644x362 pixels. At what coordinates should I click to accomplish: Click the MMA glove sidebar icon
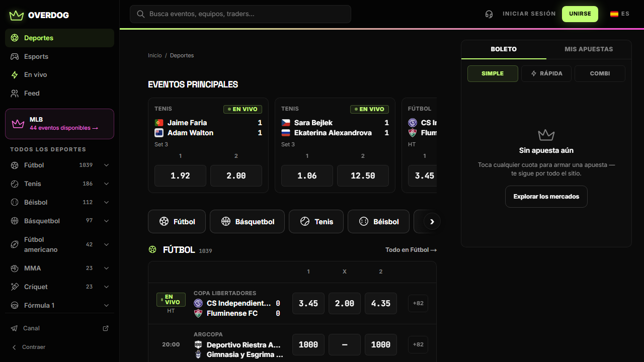pyautogui.click(x=15, y=268)
